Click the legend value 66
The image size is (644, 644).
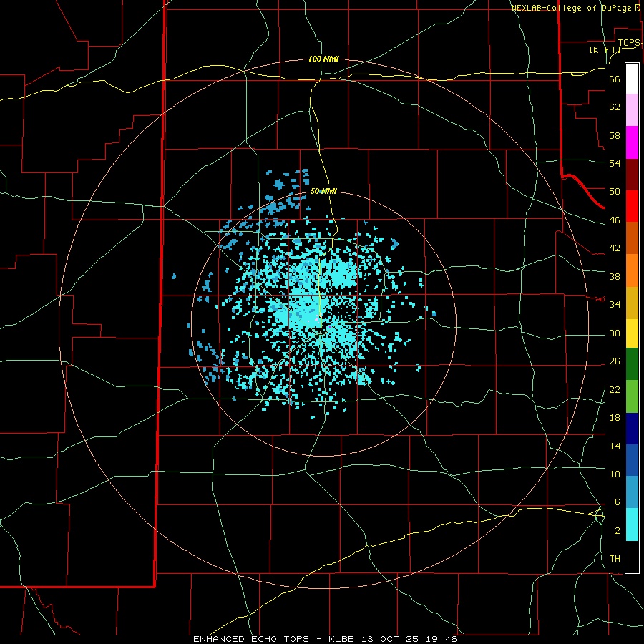pyautogui.click(x=615, y=79)
